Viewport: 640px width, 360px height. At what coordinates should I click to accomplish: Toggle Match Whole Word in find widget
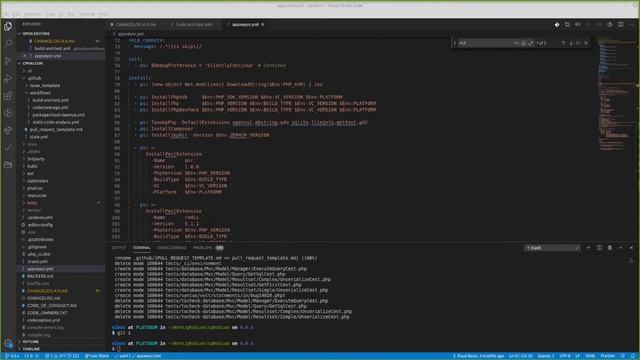524,43
